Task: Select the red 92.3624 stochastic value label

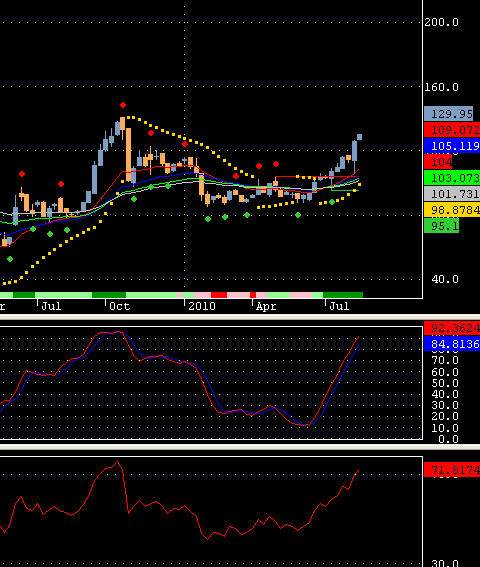Action: click(452, 328)
